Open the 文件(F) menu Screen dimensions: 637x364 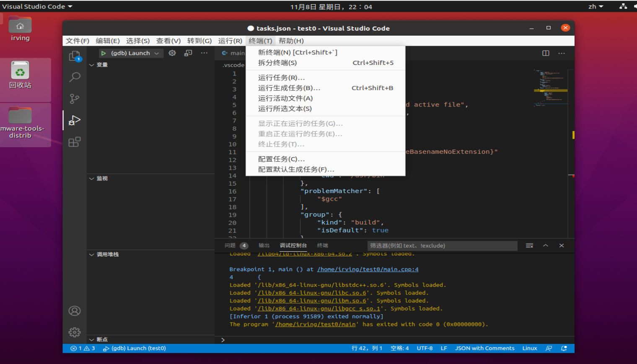click(78, 41)
